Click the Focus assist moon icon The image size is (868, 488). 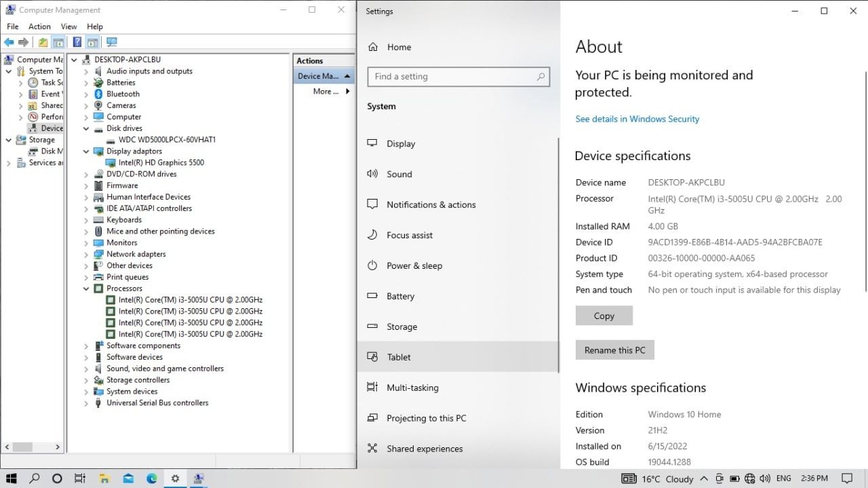coord(372,235)
